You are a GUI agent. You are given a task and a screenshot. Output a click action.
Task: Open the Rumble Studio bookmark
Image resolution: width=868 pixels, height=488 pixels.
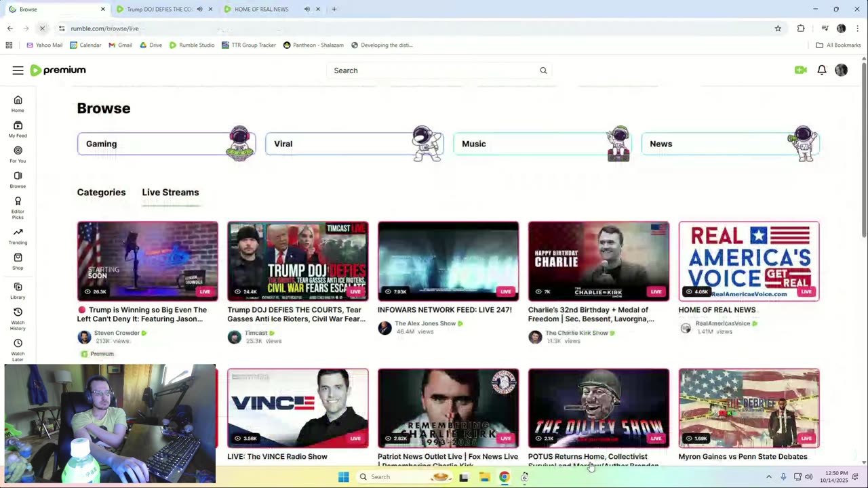click(x=192, y=45)
